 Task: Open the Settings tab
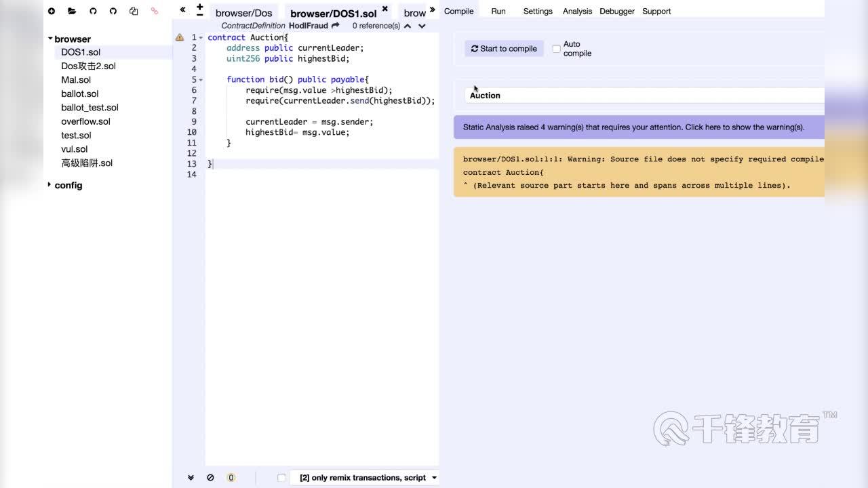click(538, 11)
